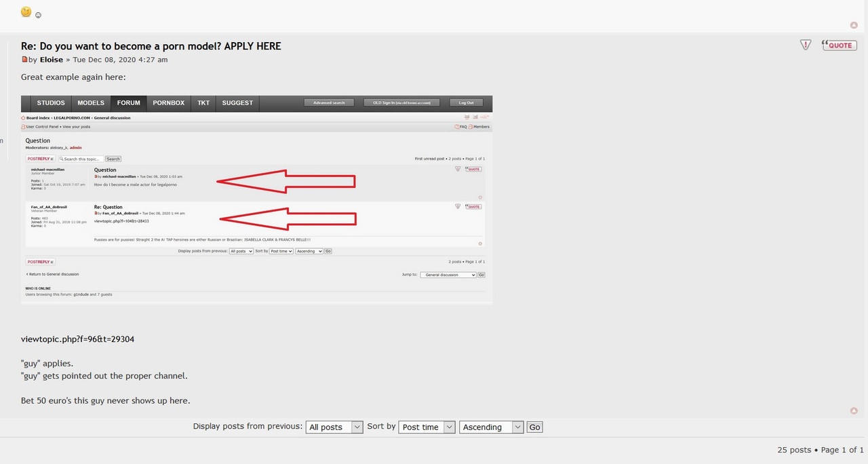Screen dimensions: 868x464
Task: Click the back-to-top arrow above Eloise's post
Action: pyautogui.click(x=854, y=25)
